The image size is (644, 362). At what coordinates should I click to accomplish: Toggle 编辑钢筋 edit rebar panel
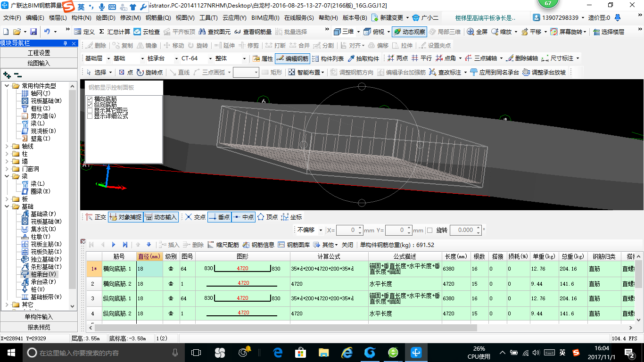(x=292, y=58)
